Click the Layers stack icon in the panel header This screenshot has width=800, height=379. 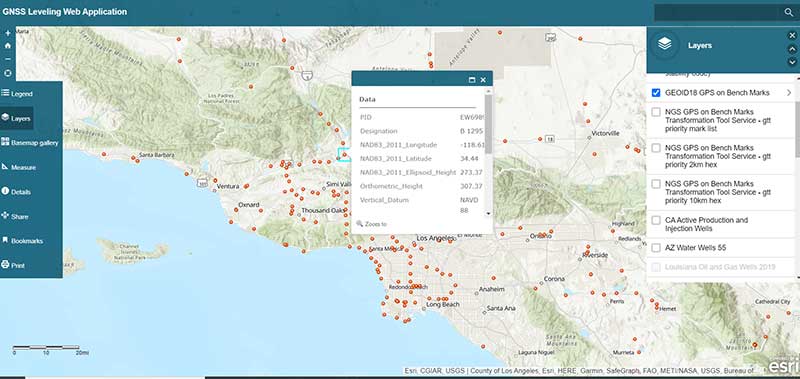point(664,45)
